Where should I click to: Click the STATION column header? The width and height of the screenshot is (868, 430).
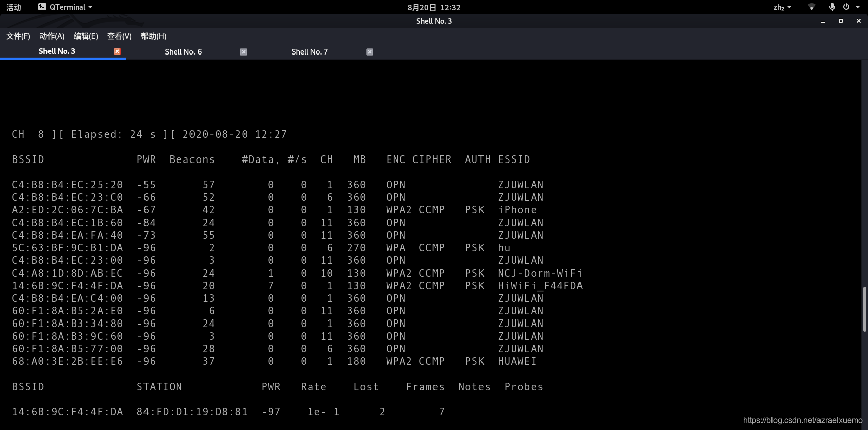159,387
